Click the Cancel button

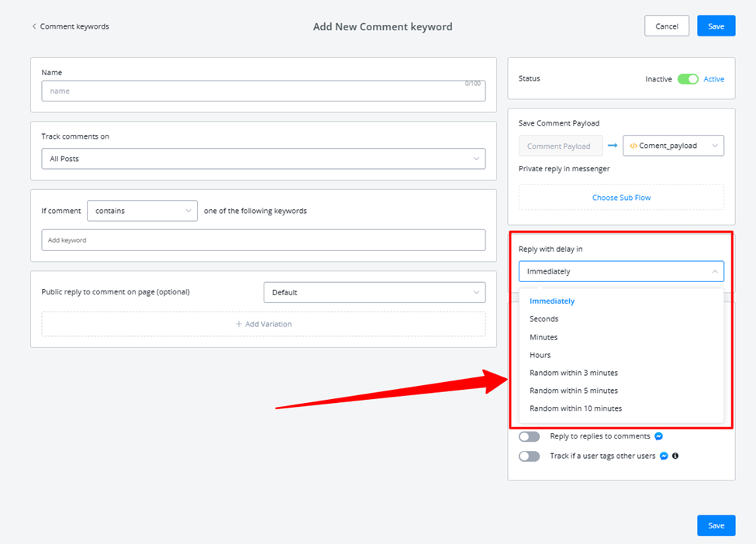tap(667, 26)
